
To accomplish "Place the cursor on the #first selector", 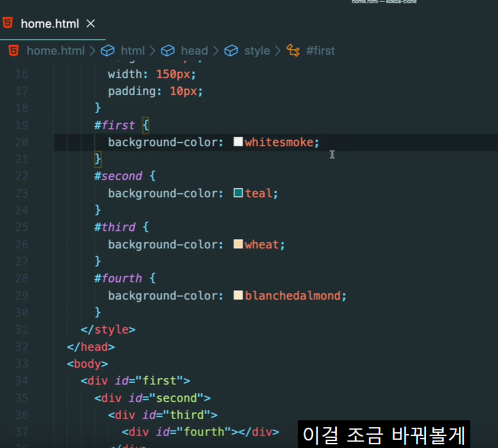I will coord(115,125).
